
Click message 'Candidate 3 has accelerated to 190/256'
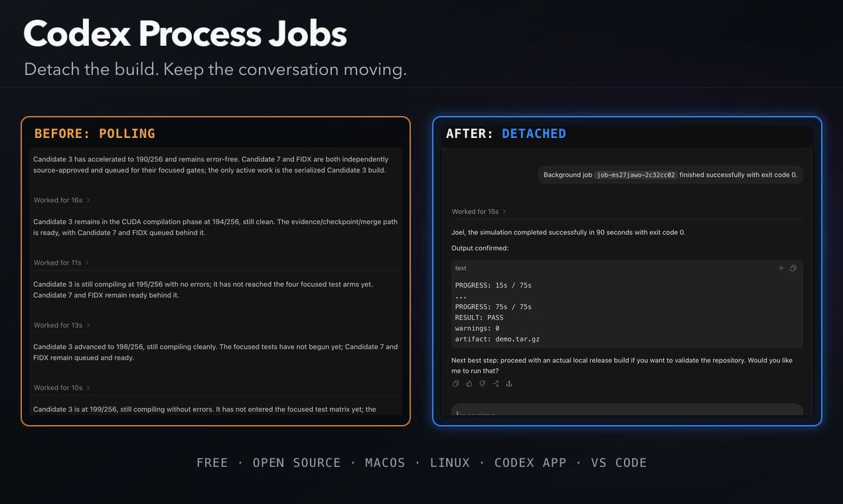point(211,164)
